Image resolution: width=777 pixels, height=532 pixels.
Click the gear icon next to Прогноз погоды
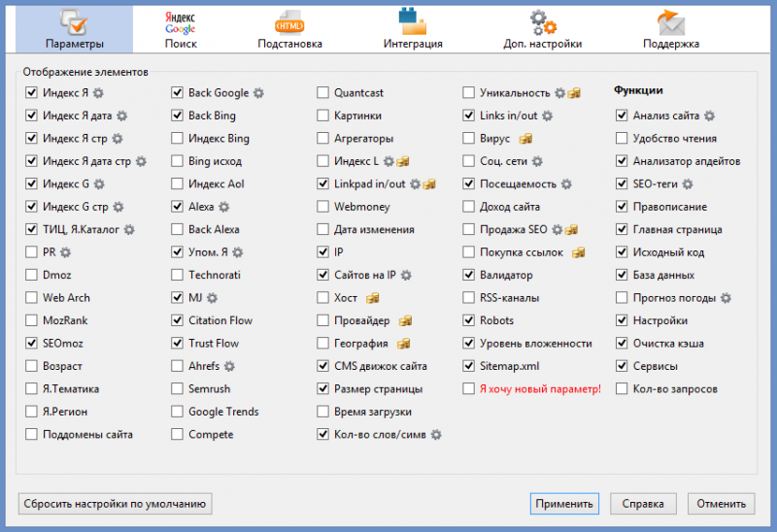click(726, 298)
